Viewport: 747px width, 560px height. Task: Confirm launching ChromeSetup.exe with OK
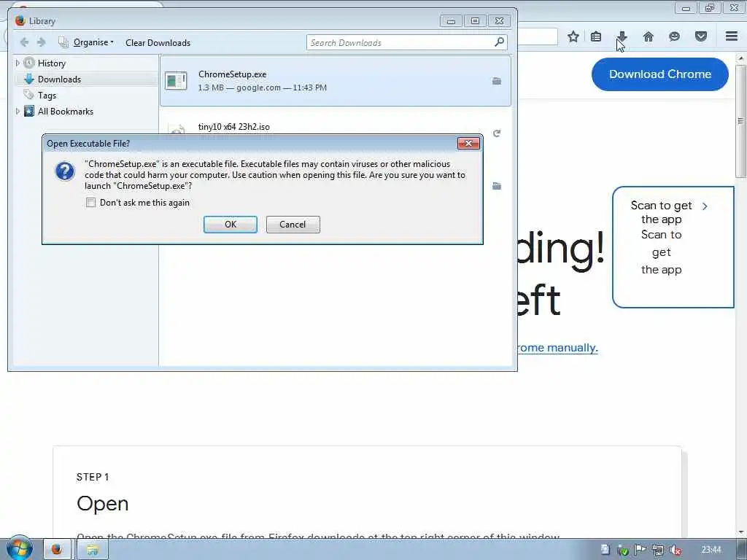230,225
